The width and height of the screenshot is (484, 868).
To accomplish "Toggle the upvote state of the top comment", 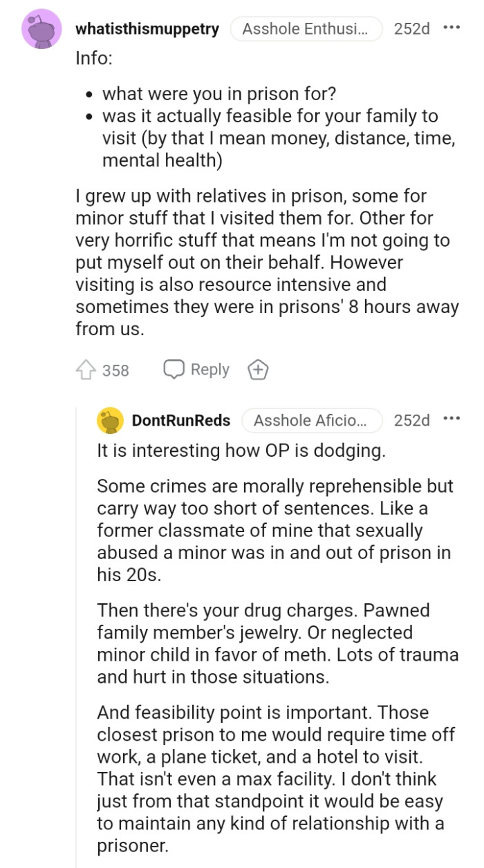I will coord(88,370).
